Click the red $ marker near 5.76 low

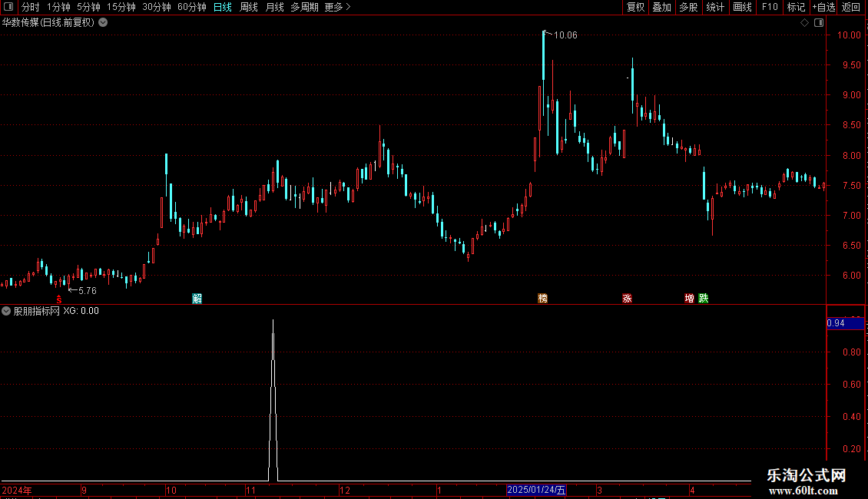coord(59,299)
